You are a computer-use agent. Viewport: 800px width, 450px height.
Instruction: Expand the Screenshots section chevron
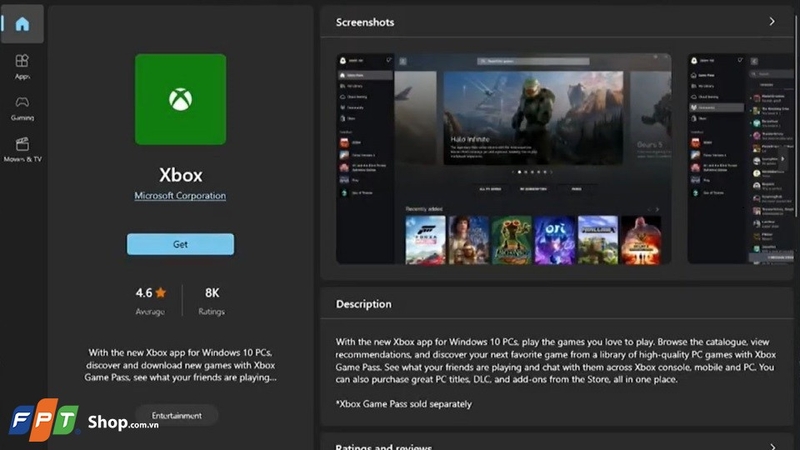[772, 21]
